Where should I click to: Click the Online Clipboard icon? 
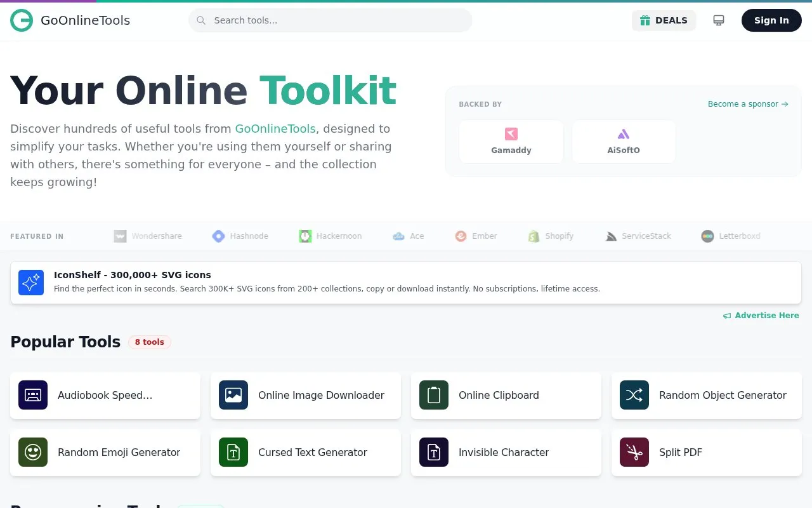[434, 395]
